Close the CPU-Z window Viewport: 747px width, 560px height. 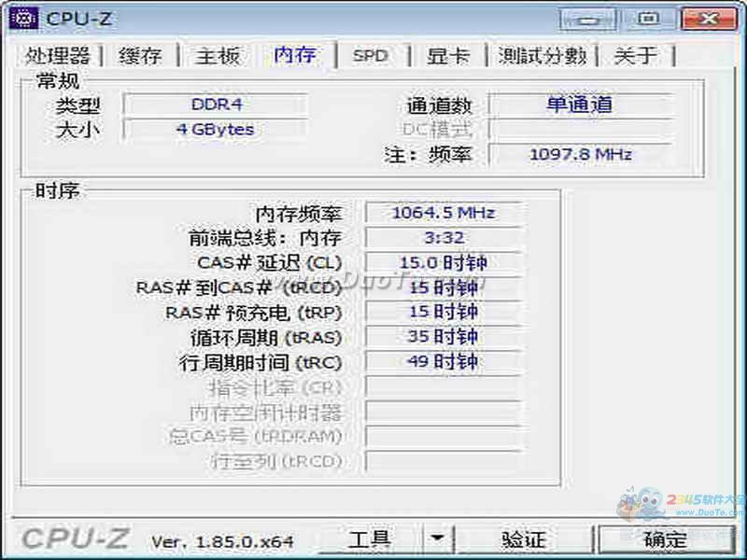click(709, 18)
